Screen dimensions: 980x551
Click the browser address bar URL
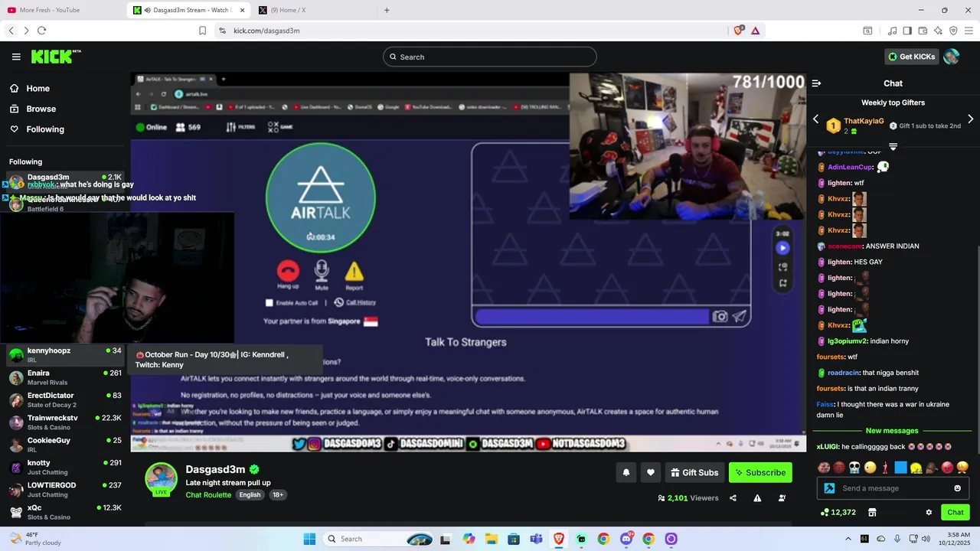click(x=266, y=31)
